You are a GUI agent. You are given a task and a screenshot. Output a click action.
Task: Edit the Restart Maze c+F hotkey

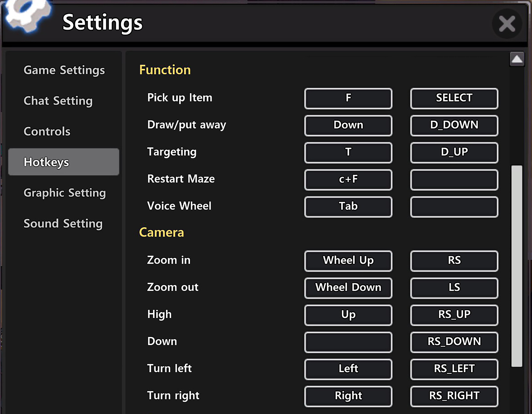tap(348, 180)
